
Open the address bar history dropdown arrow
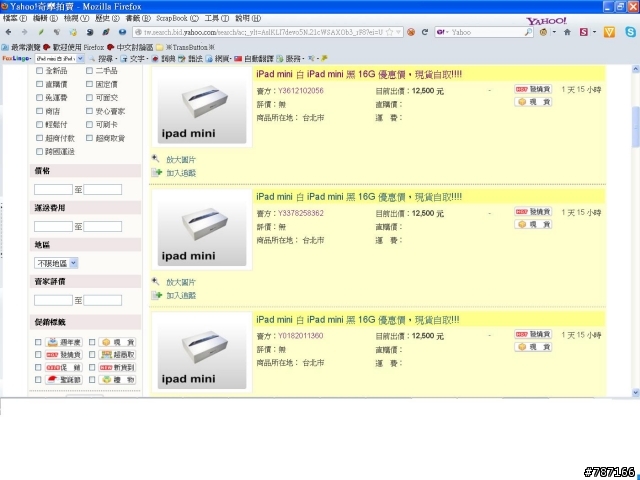click(x=398, y=32)
